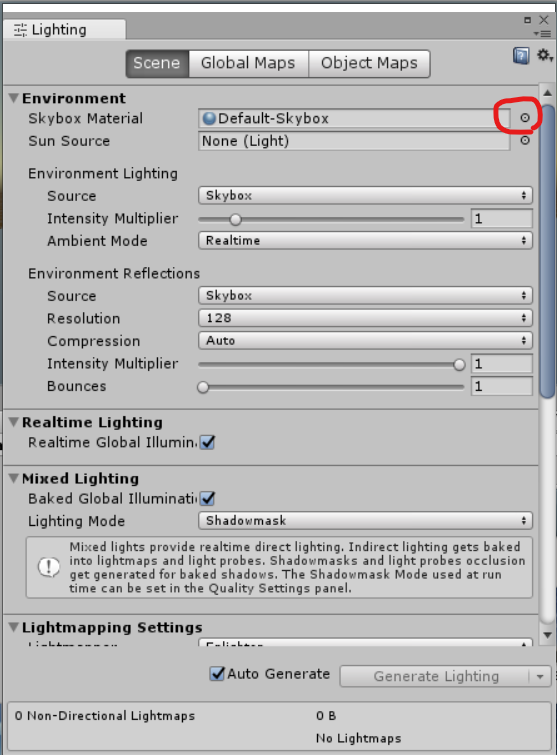The height and width of the screenshot is (755, 557).
Task: Open the Resolution dropdown showing 128
Action: click(365, 318)
